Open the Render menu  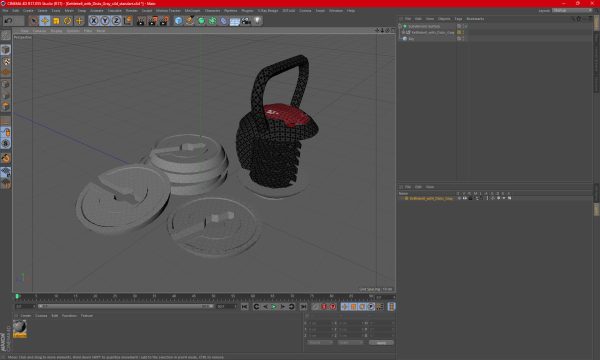(131, 11)
